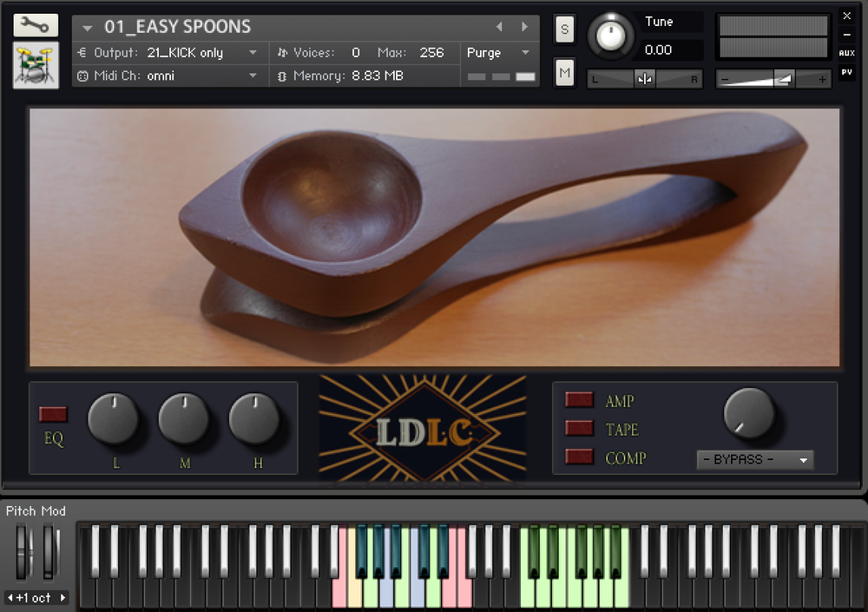Click the next instrument arrow

point(524,27)
